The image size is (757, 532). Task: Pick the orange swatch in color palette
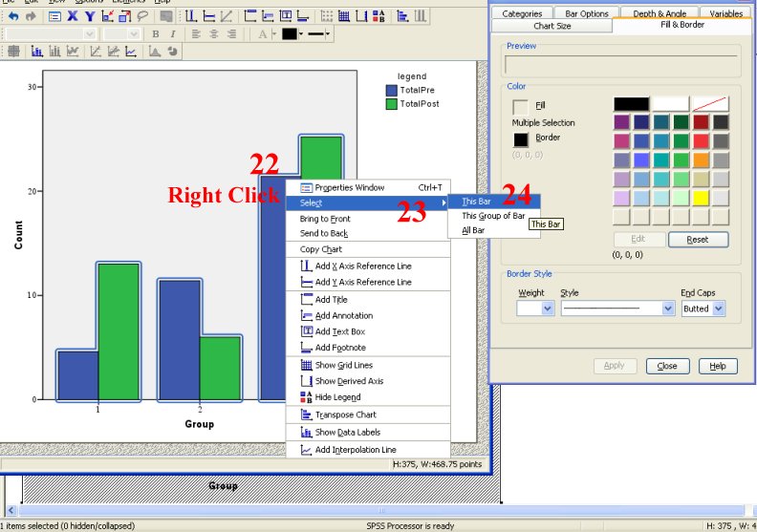coord(701,160)
